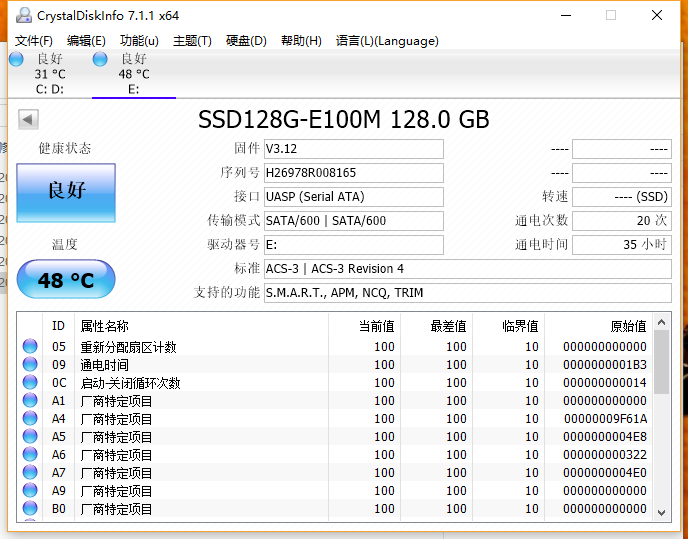688x539 pixels.
Task: Click the serial number field H26978R008165
Action: pos(354,173)
